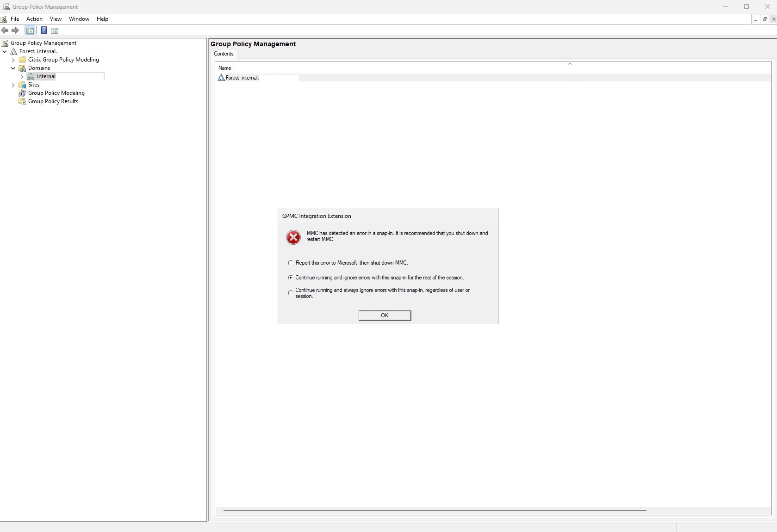This screenshot has width=777, height=532.
Task: Choose always ignore errors regardless of session
Action: click(290, 292)
